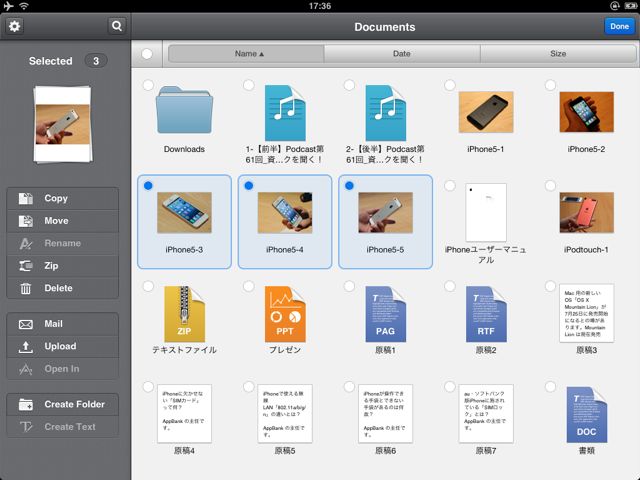Select the iPhone5-2 selection circle
This screenshot has height=480, width=640.
550,85
